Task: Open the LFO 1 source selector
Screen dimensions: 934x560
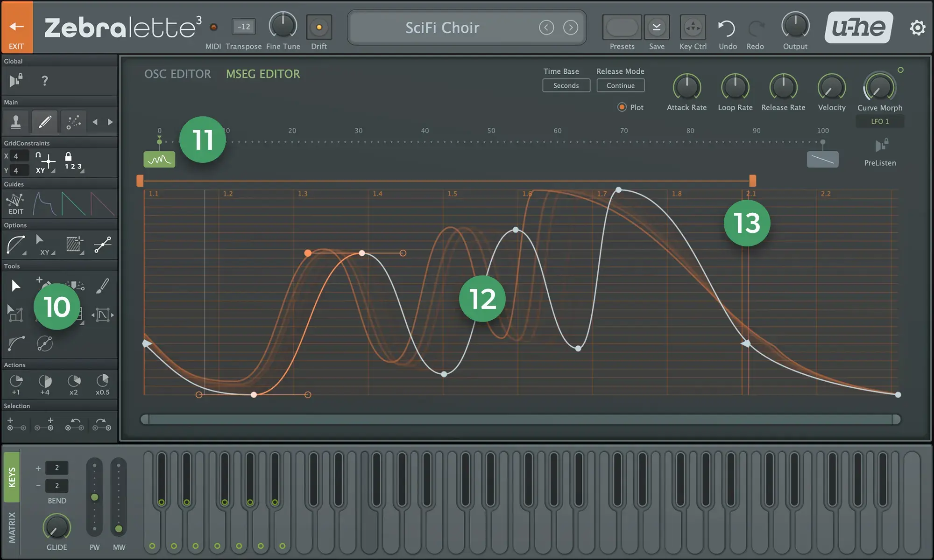Action: pos(880,121)
